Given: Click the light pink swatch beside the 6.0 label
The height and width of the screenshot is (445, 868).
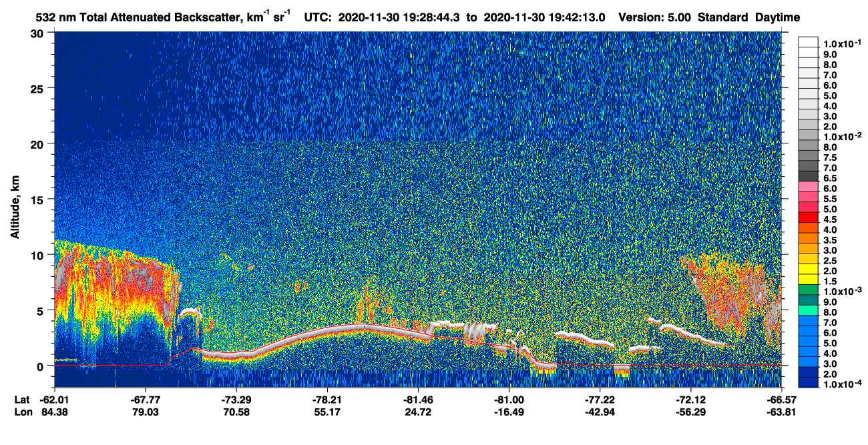Looking at the screenshot, I should tap(808, 187).
